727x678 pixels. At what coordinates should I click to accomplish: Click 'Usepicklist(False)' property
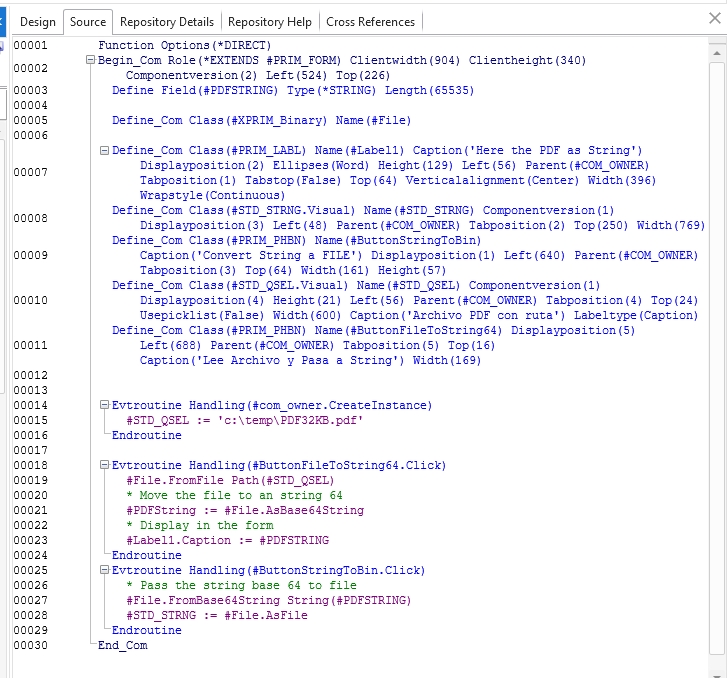[x=202, y=315]
